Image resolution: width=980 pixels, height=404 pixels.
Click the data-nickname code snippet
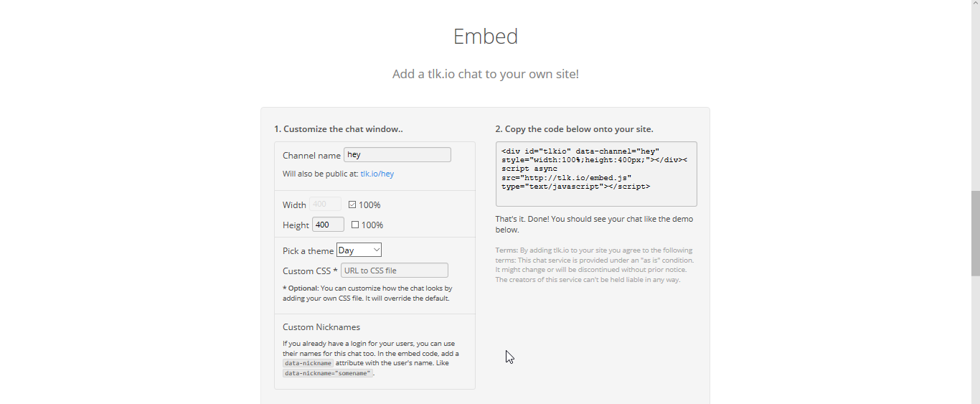coord(308,363)
